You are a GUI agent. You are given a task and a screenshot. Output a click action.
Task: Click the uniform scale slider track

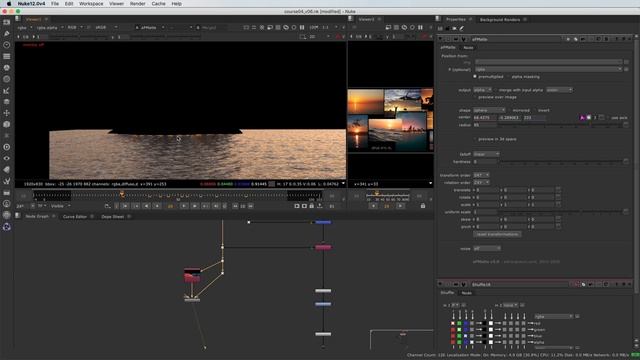(x=561, y=212)
